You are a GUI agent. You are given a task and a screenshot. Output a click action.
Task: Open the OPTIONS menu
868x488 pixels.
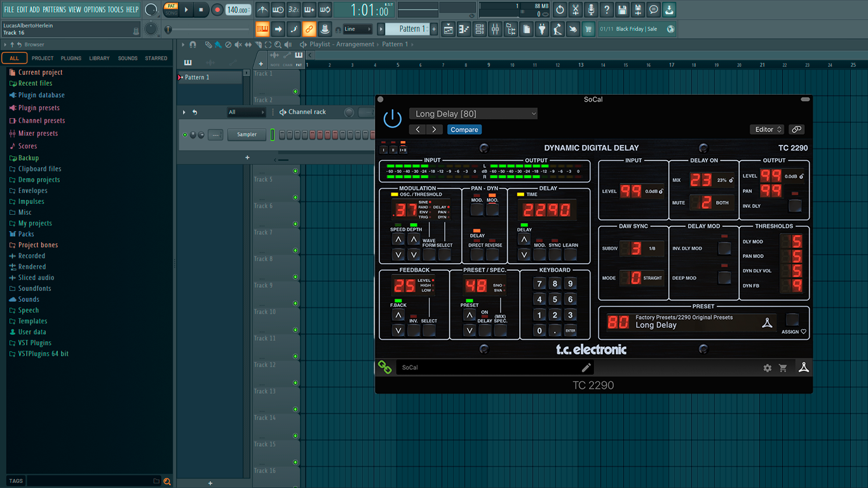pyautogui.click(x=95, y=10)
